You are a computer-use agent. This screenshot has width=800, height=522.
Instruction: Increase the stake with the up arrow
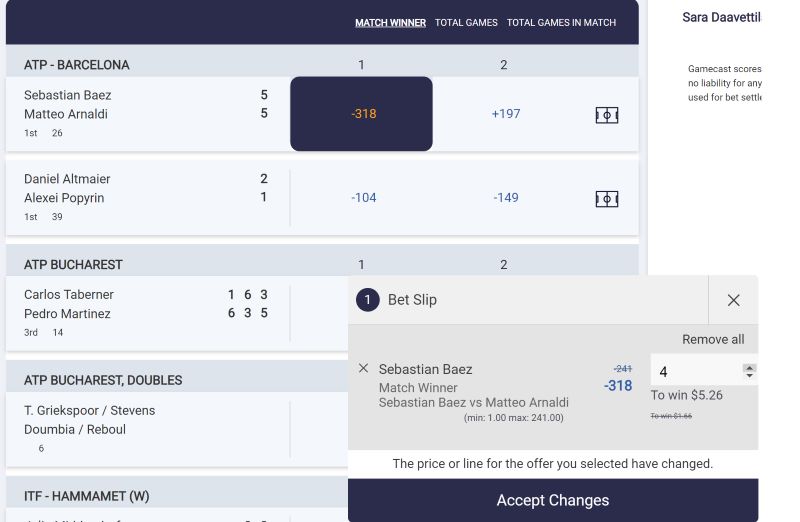pos(749,367)
